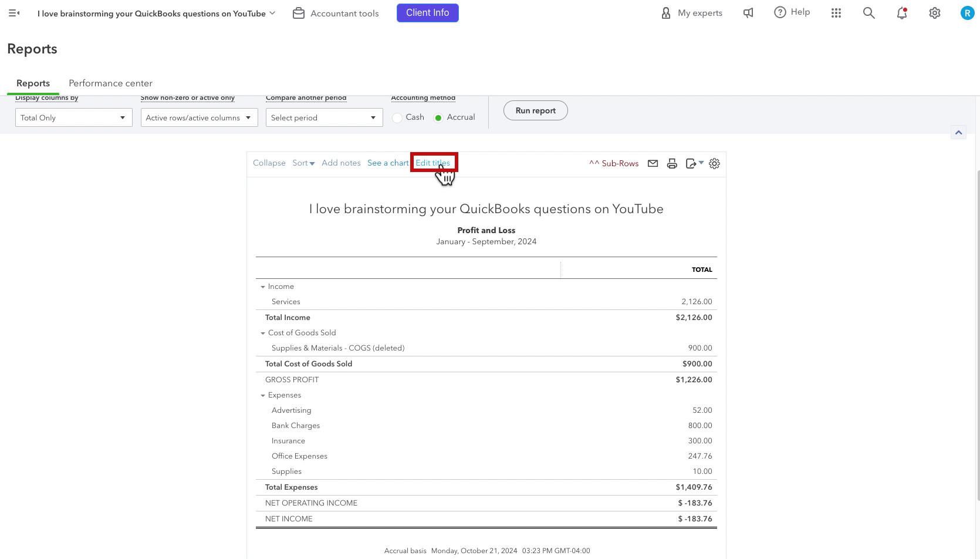This screenshot has width=980, height=559.
Task: Click the NET OPERATING INCOME amount
Action: (695, 503)
